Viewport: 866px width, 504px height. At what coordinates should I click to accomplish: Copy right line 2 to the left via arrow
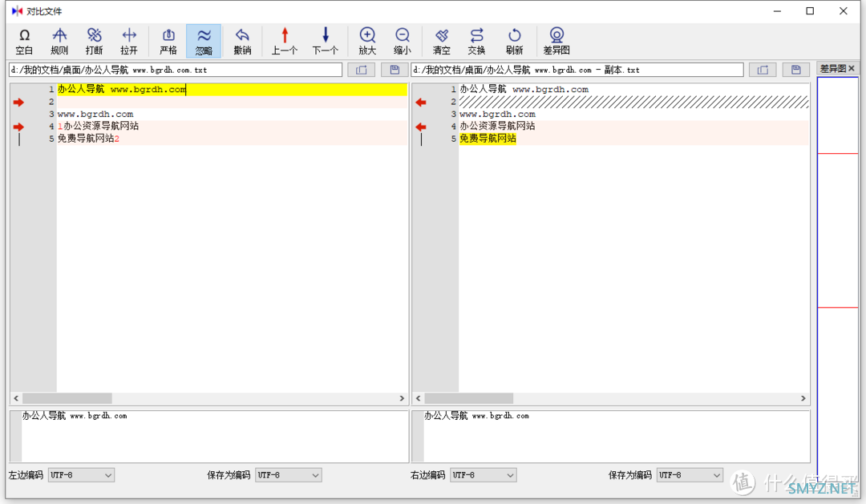point(421,102)
